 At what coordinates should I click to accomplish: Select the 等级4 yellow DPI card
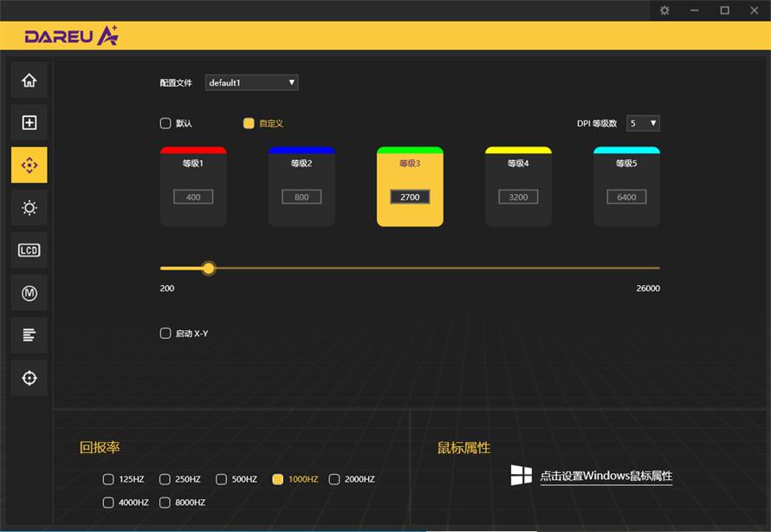(518, 187)
